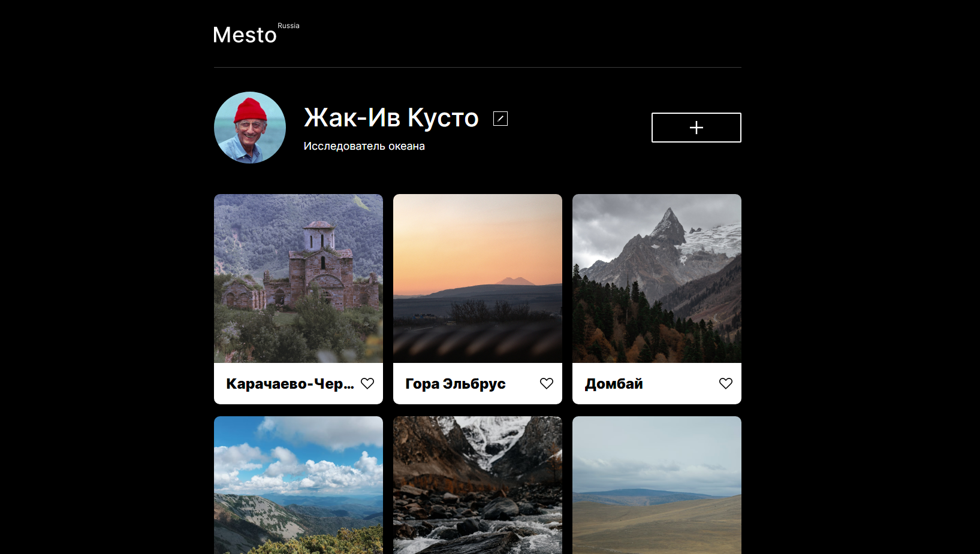The image size is (980, 554).
Task: Click the Исследователь океана subtitle
Action: (363, 146)
